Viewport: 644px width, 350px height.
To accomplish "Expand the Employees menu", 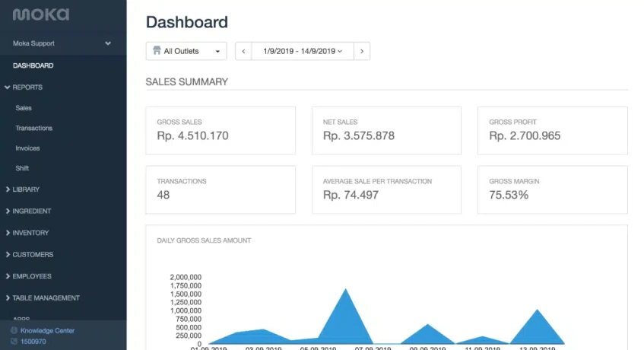I will click(x=33, y=276).
